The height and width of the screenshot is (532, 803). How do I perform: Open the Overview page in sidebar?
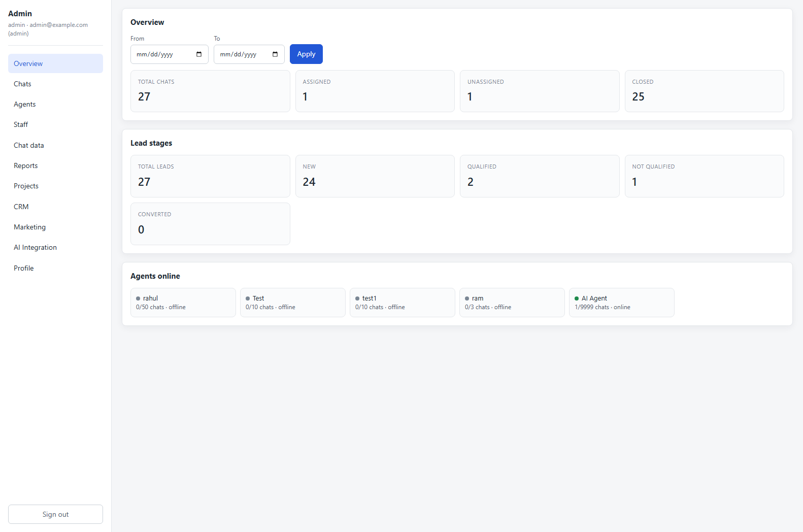(x=55, y=63)
